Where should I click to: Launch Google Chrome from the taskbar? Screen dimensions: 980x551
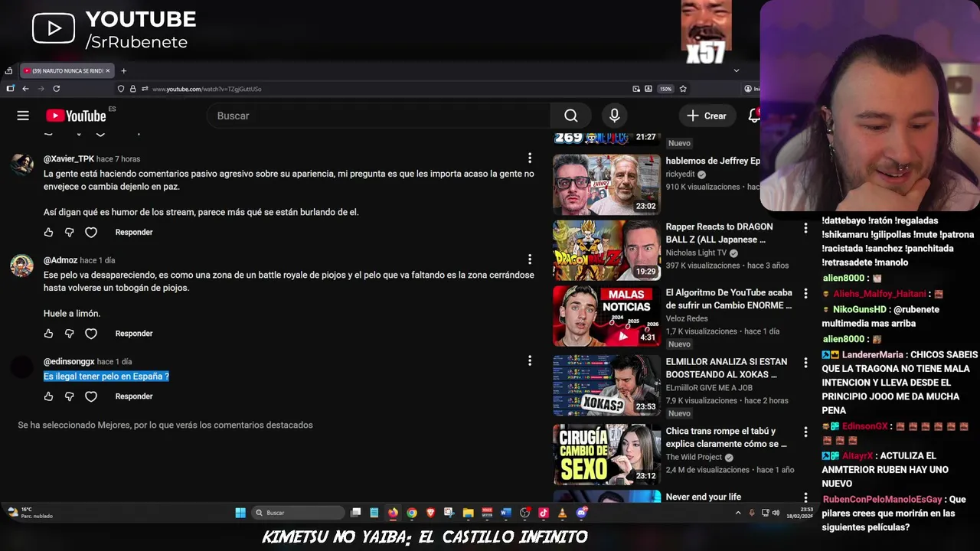point(412,513)
